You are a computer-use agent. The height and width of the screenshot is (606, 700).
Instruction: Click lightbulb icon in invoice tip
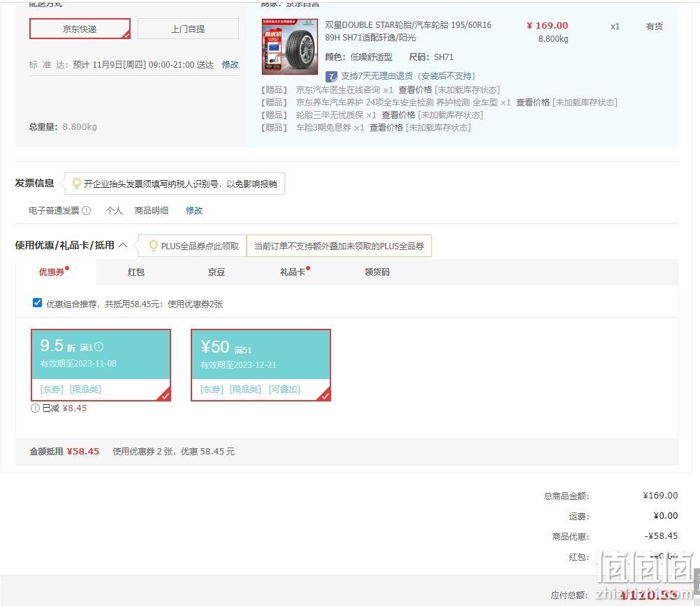(x=76, y=184)
